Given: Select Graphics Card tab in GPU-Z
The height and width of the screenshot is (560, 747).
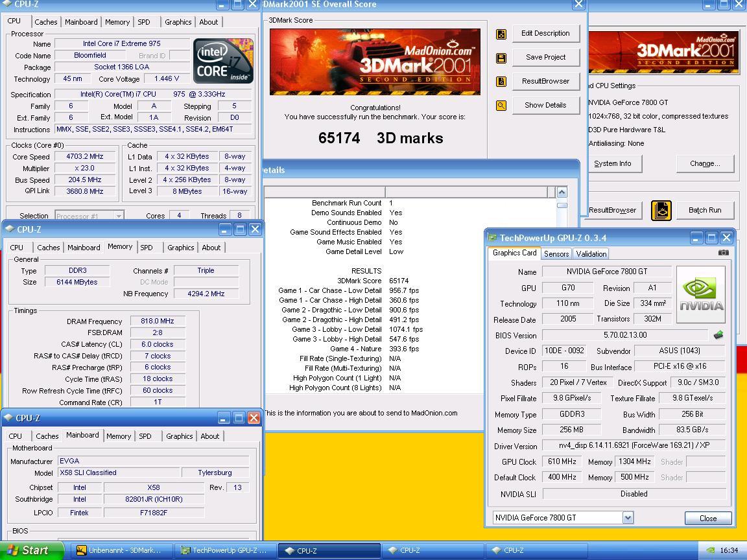Looking at the screenshot, I should tap(514, 253).
